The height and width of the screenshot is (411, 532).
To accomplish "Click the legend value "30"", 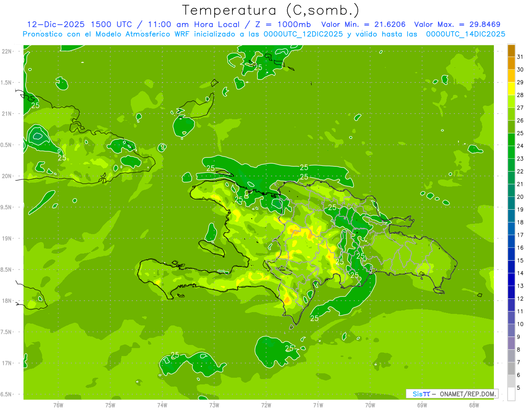I will [520, 70].
